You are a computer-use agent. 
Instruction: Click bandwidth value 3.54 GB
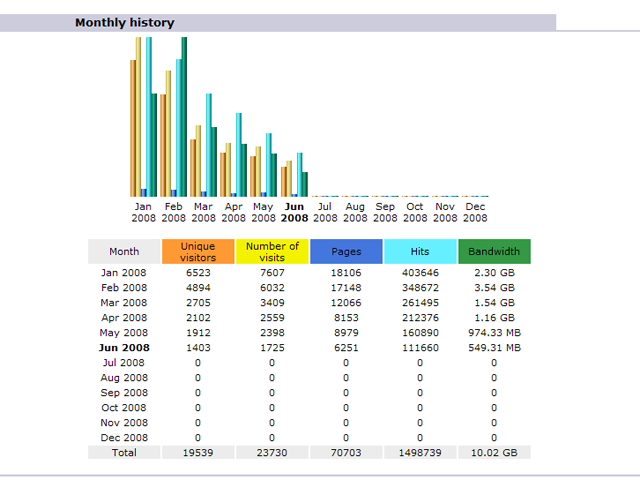(x=494, y=288)
